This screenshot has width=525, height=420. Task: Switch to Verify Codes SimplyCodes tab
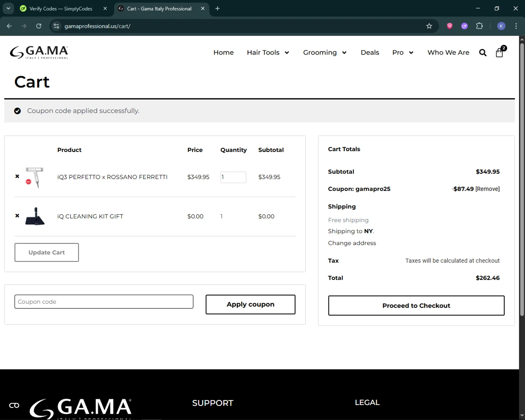(x=61, y=8)
